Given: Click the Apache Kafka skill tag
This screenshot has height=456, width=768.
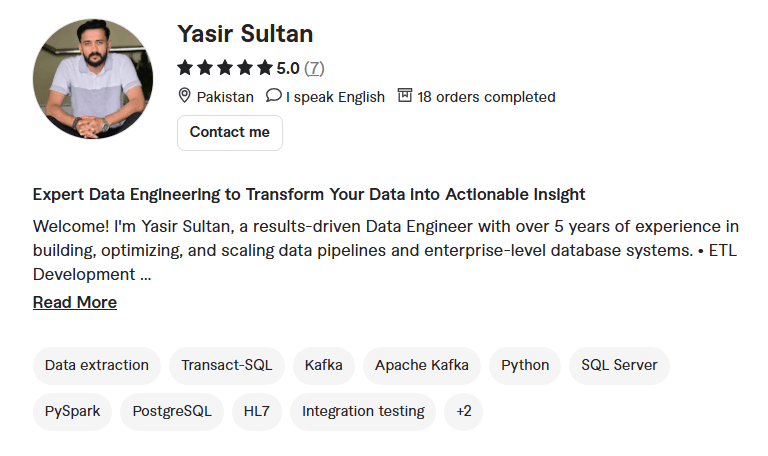Looking at the screenshot, I should click(x=422, y=365).
